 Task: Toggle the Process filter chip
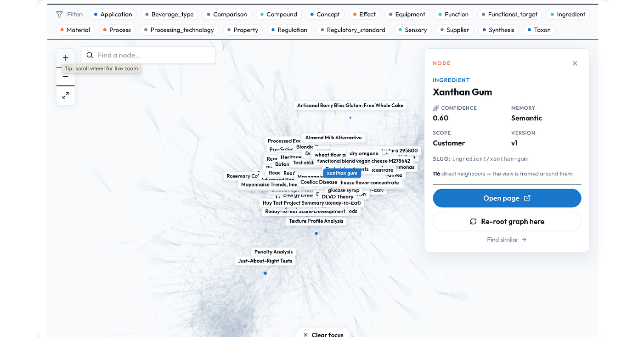tap(117, 30)
